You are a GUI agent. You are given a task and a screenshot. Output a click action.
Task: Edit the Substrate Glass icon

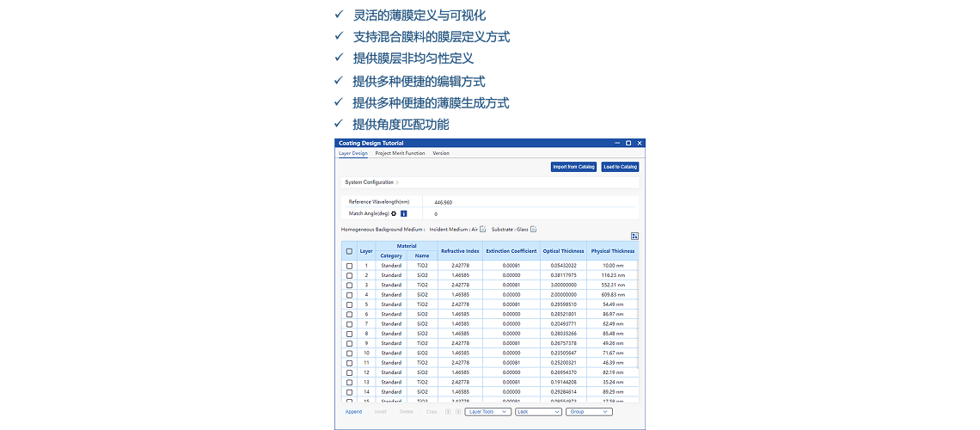click(534, 230)
